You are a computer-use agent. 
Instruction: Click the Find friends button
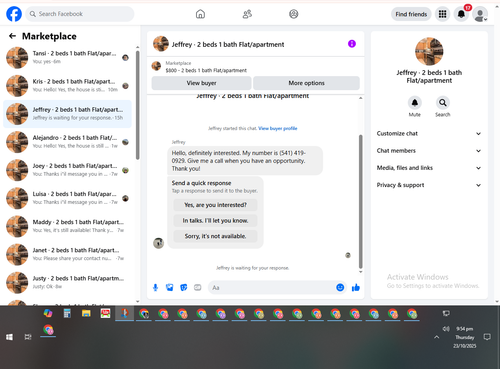click(x=411, y=14)
